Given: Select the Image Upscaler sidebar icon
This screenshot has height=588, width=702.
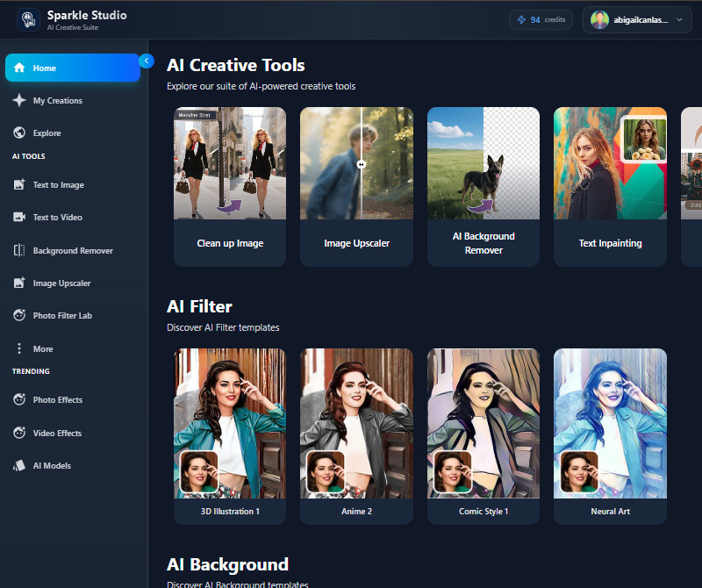Looking at the screenshot, I should tap(19, 283).
